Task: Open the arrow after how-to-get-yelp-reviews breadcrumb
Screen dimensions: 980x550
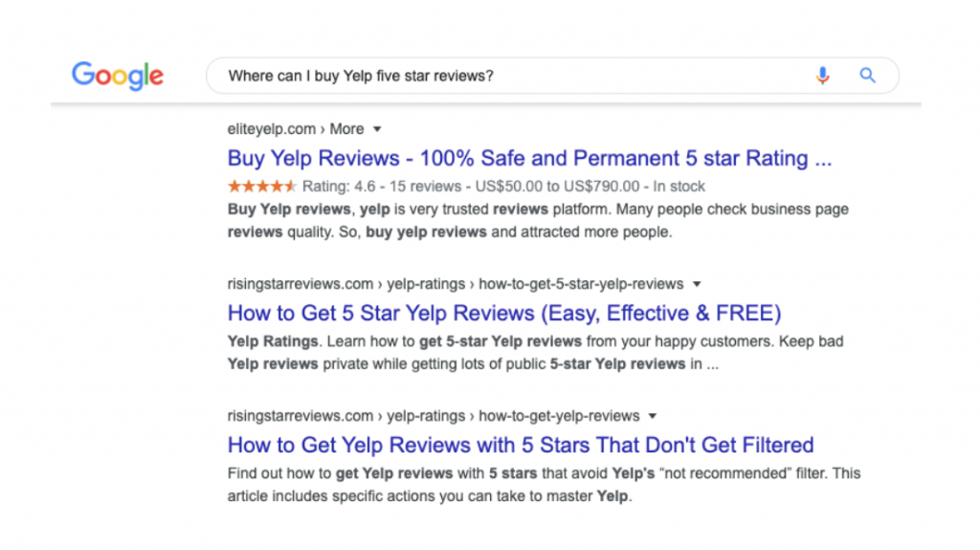Action: point(653,416)
